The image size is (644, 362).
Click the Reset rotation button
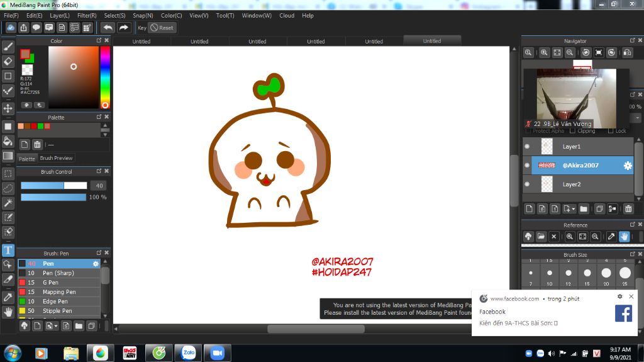162,28
